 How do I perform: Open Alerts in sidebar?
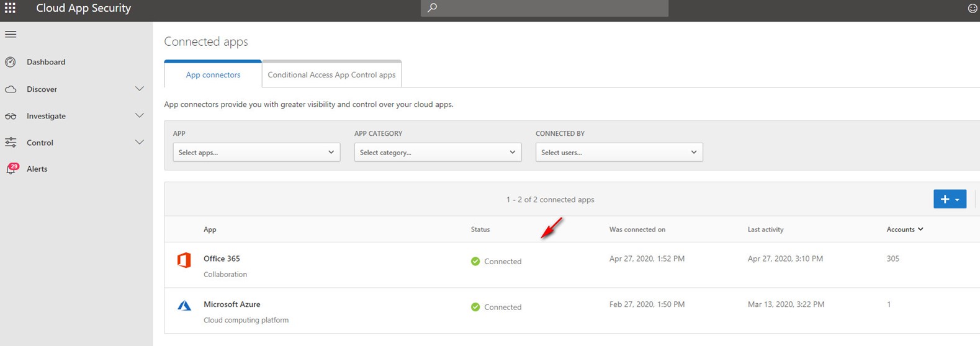click(37, 169)
